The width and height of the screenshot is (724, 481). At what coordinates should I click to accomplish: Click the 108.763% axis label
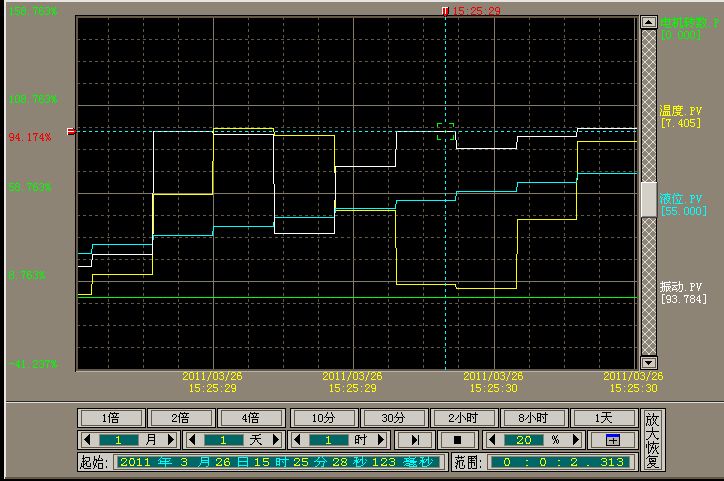pyautogui.click(x=32, y=99)
